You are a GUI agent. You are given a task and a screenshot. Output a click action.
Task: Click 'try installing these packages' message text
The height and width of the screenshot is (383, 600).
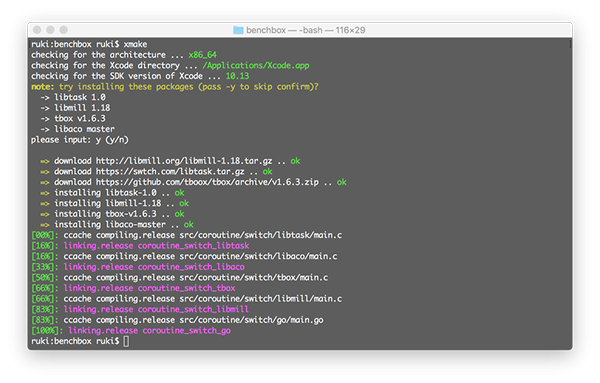126,86
